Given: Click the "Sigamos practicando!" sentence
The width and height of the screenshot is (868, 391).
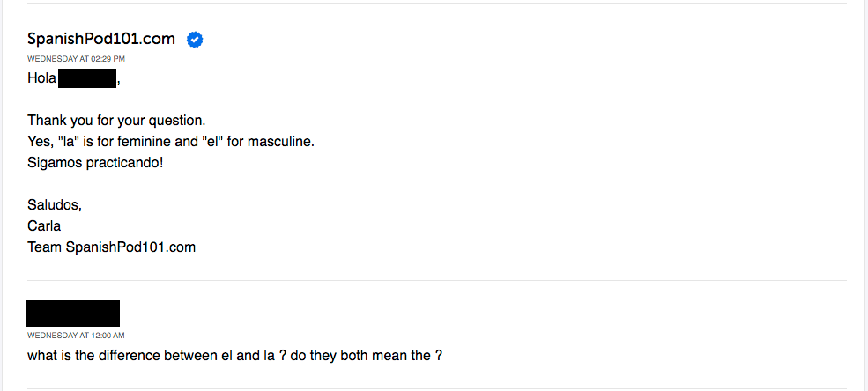Looking at the screenshot, I should pyautogui.click(x=95, y=163).
